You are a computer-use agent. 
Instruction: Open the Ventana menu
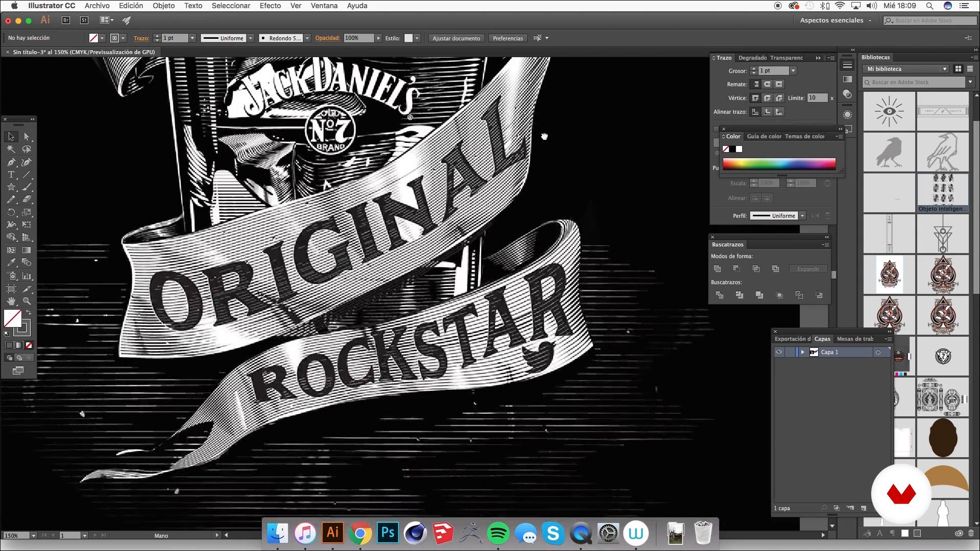(x=324, y=6)
